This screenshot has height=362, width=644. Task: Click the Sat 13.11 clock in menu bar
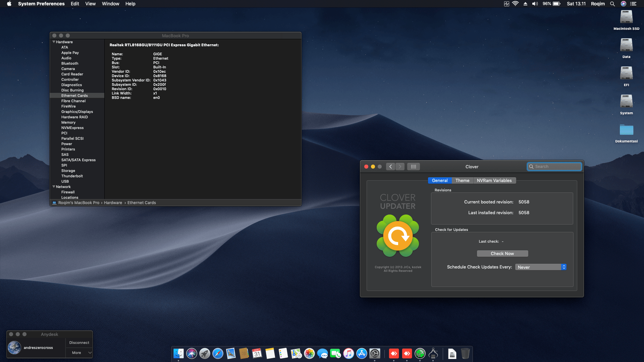pos(576,4)
